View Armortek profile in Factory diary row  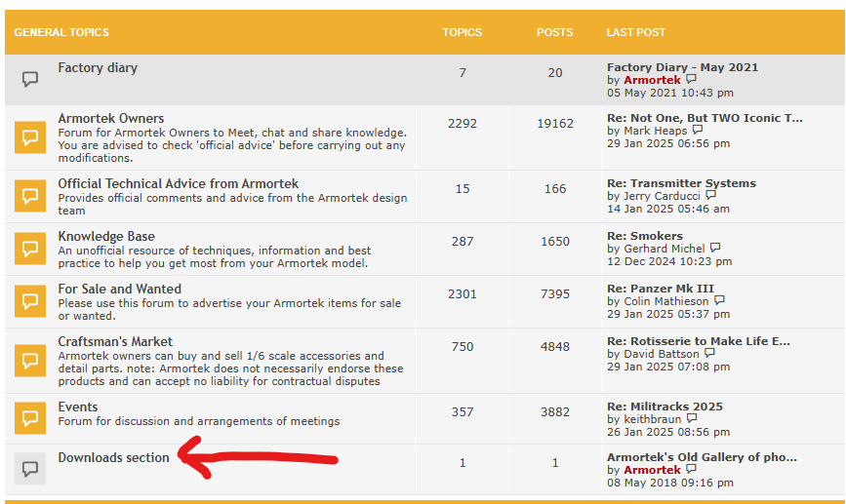pos(652,80)
